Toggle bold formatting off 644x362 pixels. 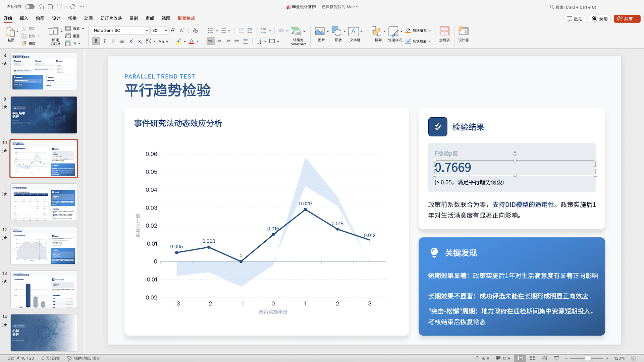[x=96, y=41]
